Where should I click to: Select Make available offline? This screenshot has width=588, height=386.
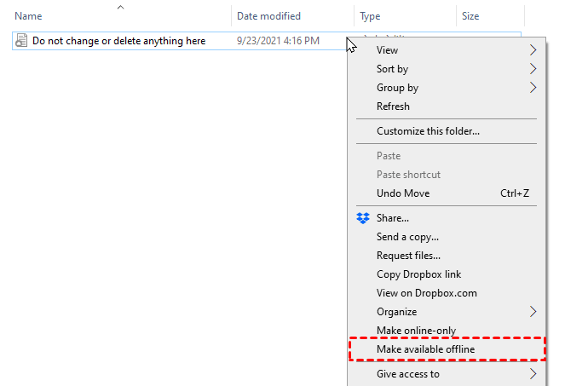425,349
